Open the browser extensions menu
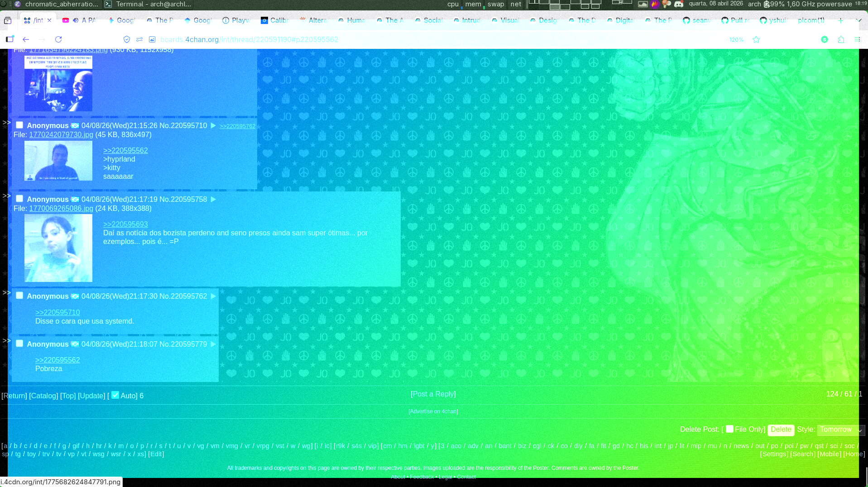The width and height of the screenshot is (868, 487). [x=841, y=39]
